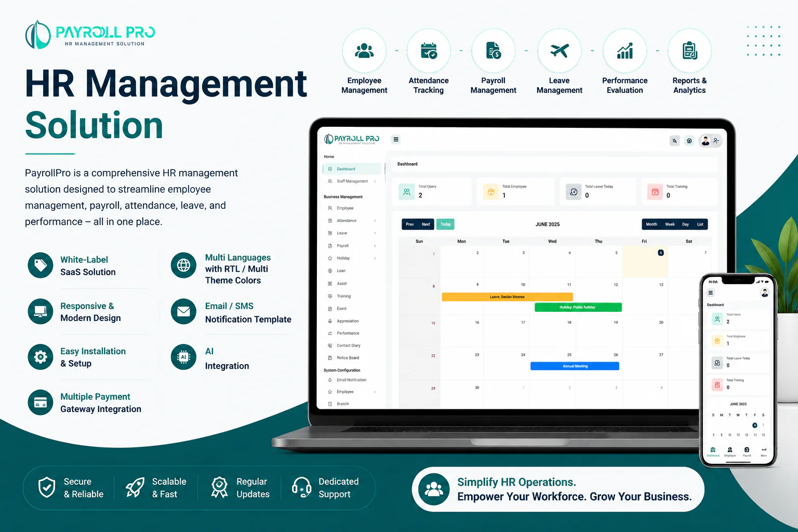Screen dimensions: 798x532
Task: Click the Multi Languages globe icon
Action: 183,265
